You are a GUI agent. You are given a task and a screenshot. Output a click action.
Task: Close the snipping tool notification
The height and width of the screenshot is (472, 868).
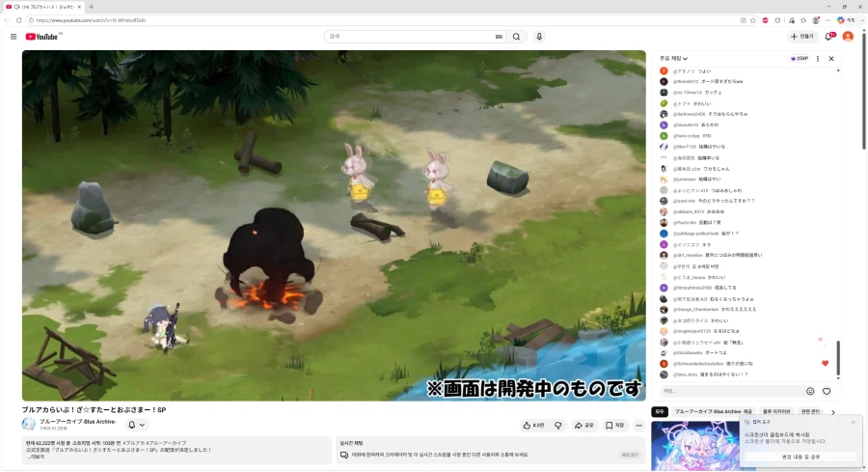[854, 422]
